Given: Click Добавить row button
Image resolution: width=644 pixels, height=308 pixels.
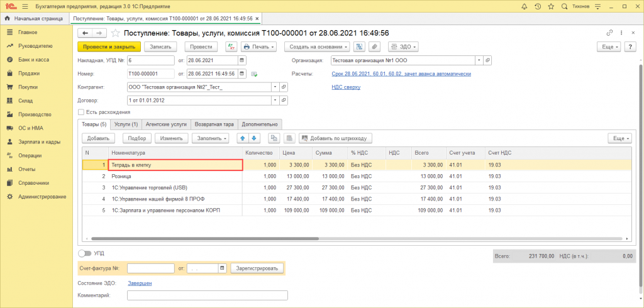Looking at the screenshot, I should pos(98,138).
